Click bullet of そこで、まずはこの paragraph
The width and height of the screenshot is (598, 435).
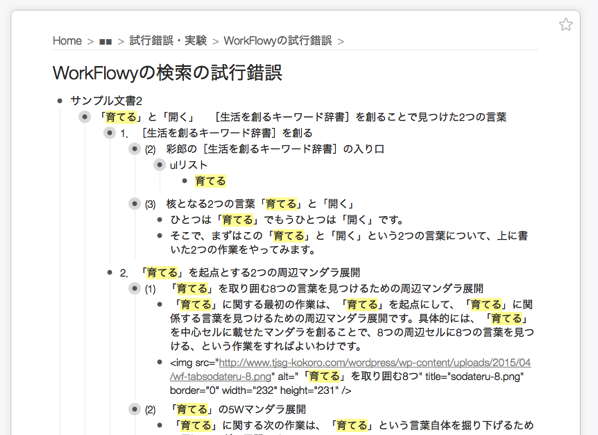(160, 236)
